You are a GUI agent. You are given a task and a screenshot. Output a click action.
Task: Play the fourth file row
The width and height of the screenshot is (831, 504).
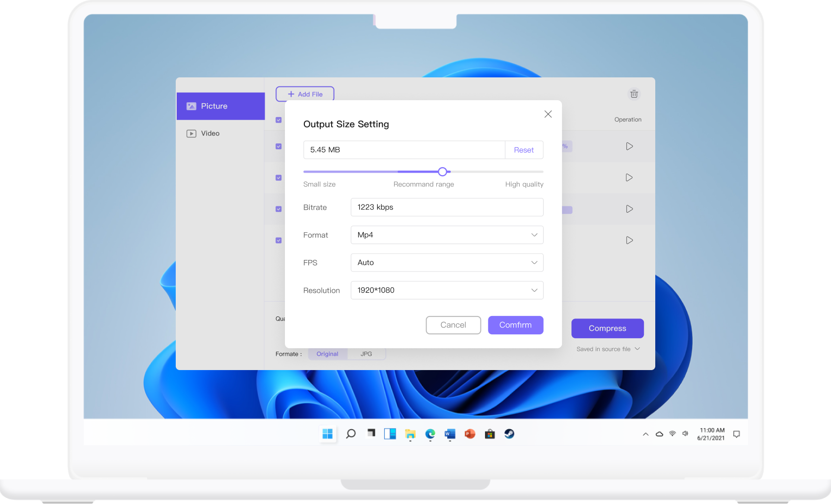click(x=629, y=240)
